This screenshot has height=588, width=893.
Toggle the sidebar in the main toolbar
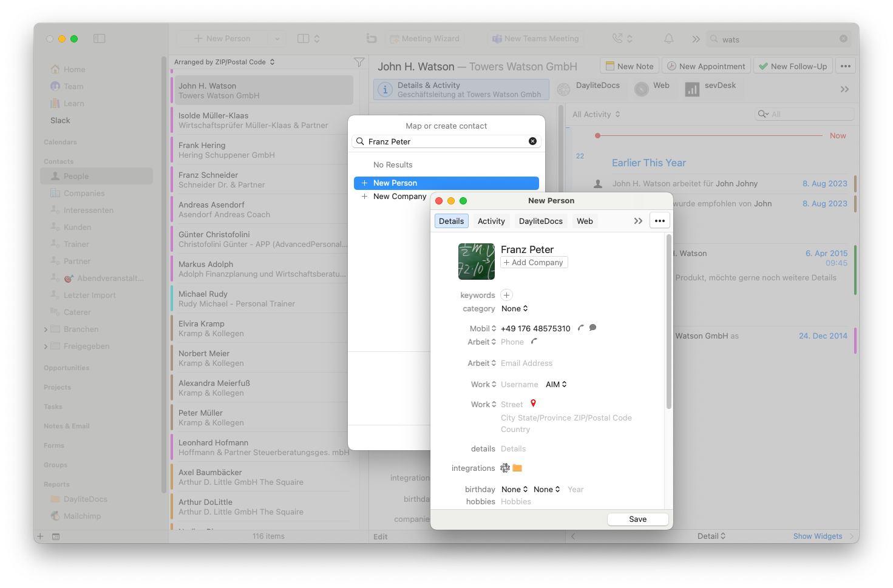pos(100,39)
